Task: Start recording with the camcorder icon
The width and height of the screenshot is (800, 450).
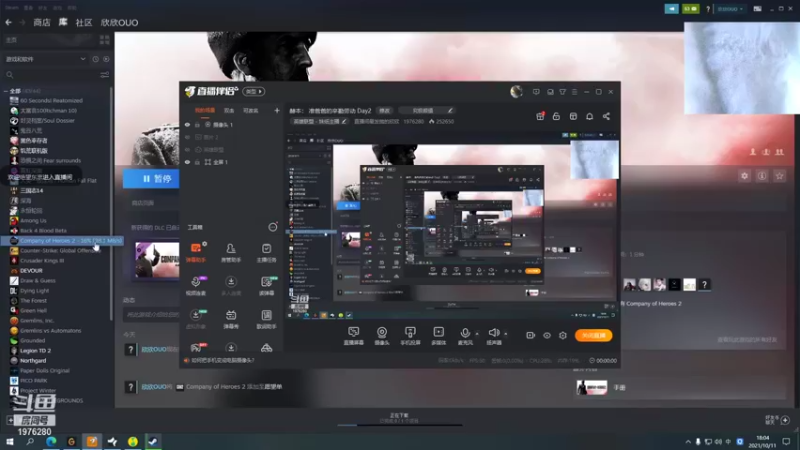Action: pyautogui.click(x=531, y=335)
